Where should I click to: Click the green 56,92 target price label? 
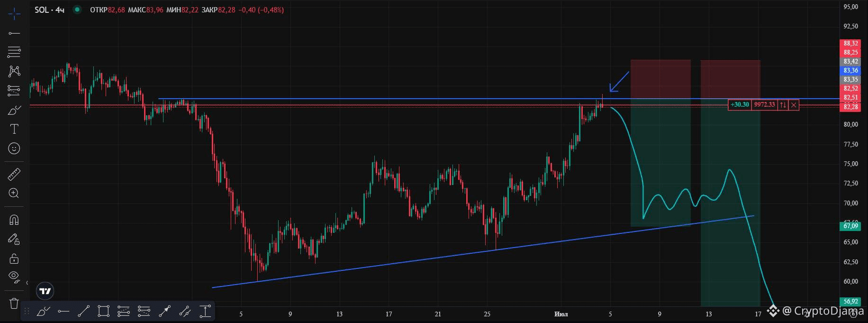[850, 302]
